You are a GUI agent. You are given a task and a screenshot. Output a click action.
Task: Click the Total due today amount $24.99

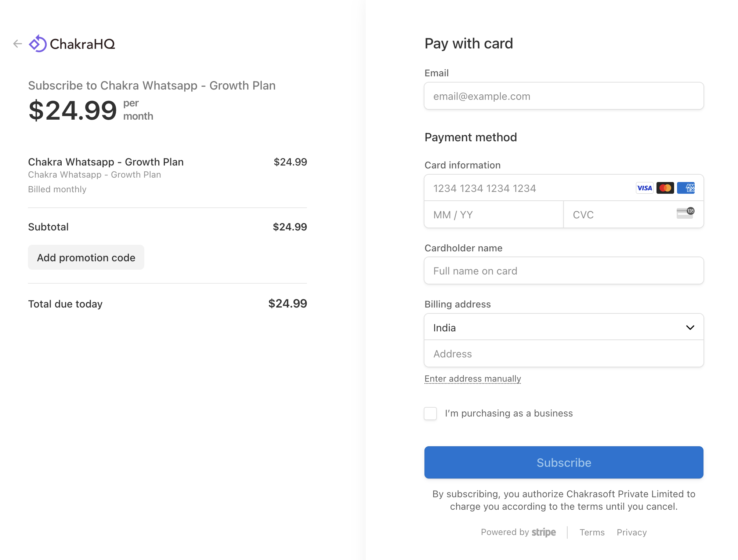coord(287,303)
